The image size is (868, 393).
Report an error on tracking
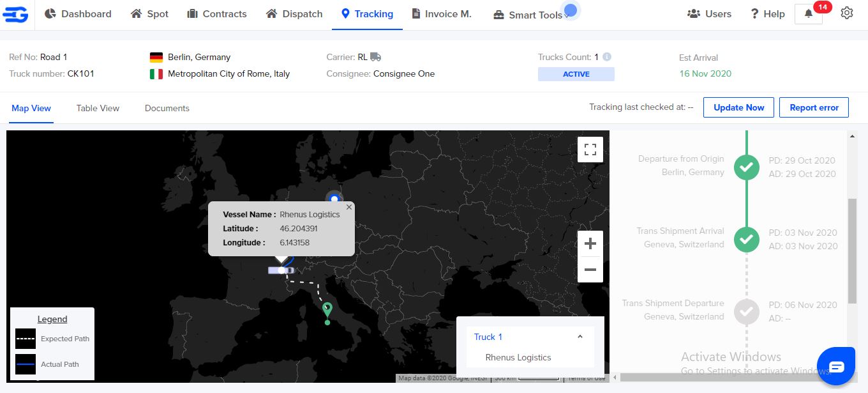pyautogui.click(x=814, y=107)
